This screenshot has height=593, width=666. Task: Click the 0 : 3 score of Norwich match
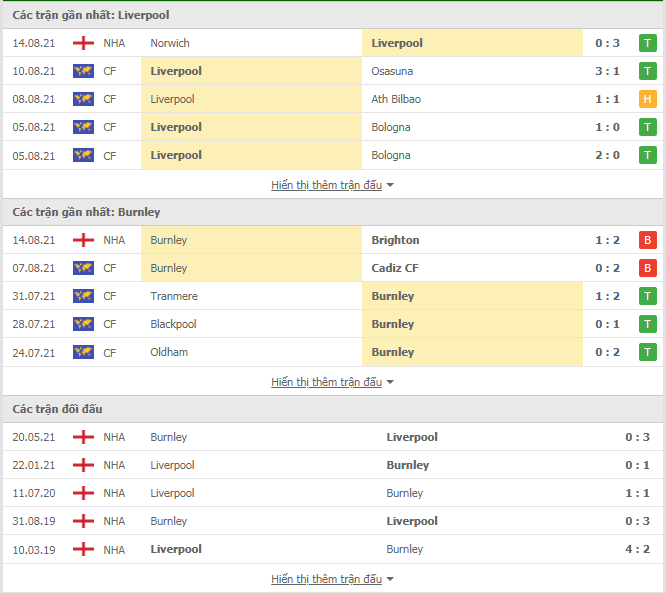tap(607, 43)
